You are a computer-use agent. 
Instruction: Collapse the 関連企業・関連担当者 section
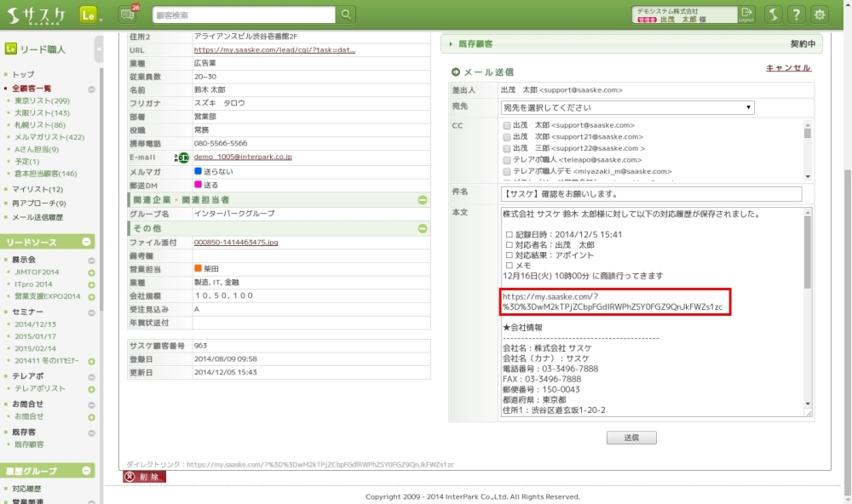click(x=423, y=200)
